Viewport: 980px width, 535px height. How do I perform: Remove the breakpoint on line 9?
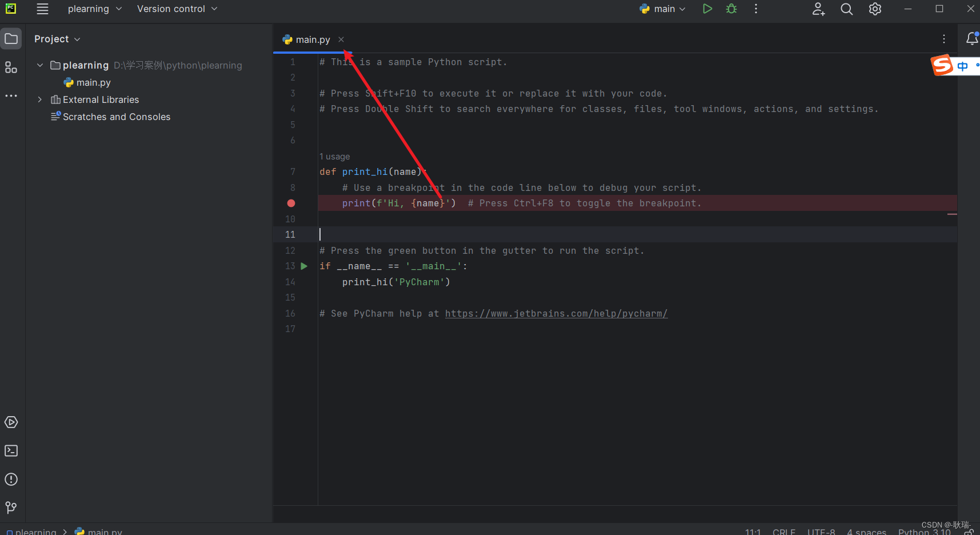coord(291,203)
